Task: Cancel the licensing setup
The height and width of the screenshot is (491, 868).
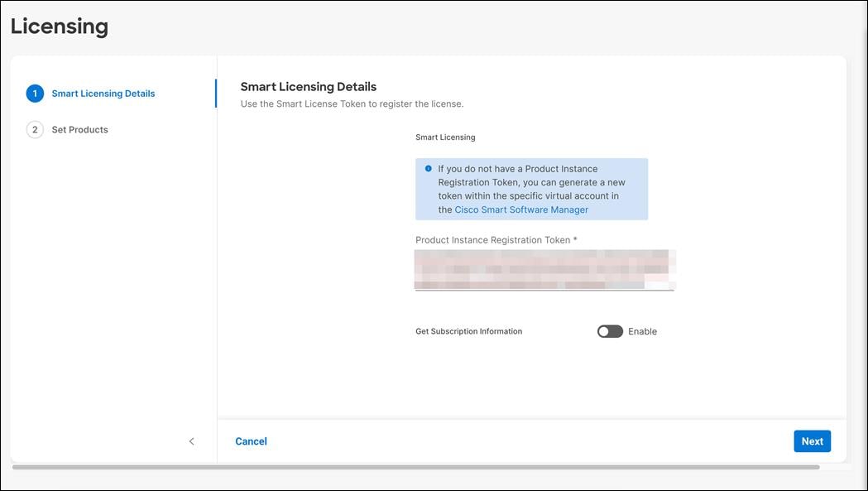Action: [251, 440]
